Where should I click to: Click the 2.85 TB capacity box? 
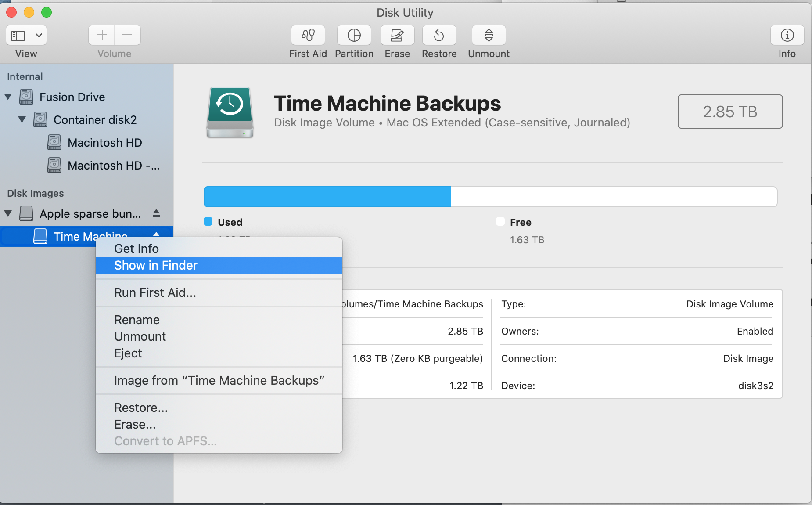[x=730, y=112]
